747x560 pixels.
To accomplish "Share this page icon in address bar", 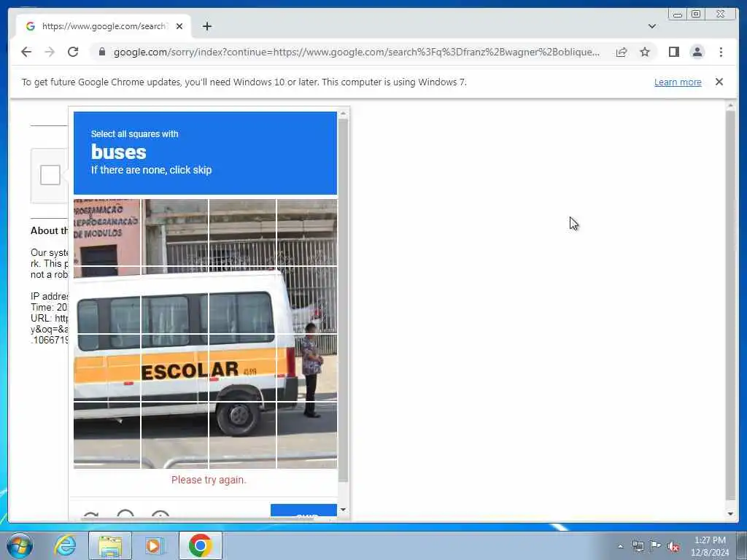I will tap(622, 52).
